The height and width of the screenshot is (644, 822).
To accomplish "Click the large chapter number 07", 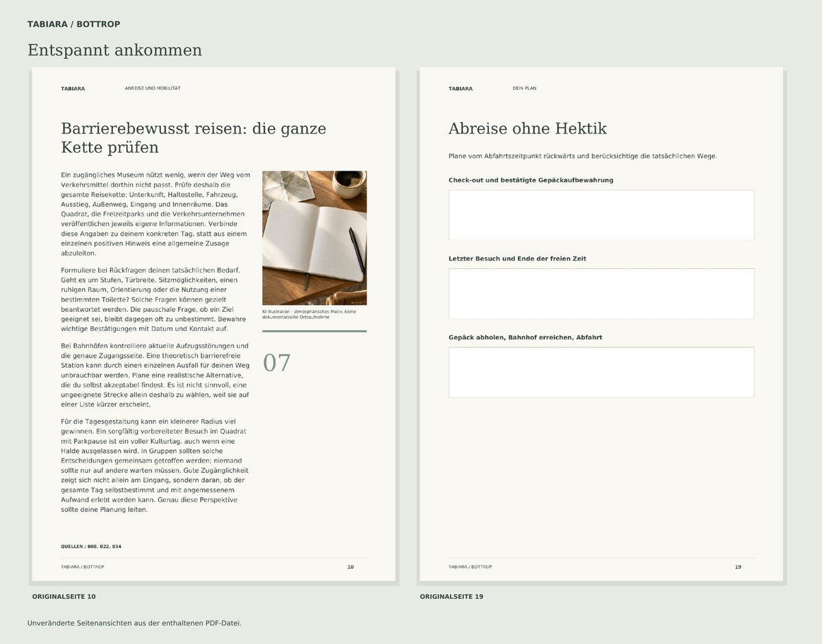I will (x=277, y=363).
